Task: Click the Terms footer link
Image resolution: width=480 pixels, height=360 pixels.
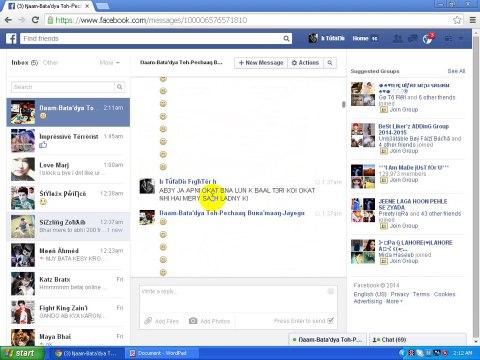Action: (x=421, y=294)
